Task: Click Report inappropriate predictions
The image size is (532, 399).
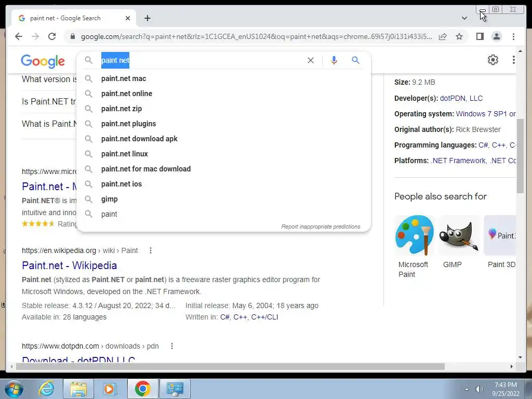Action: click(321, 227)
